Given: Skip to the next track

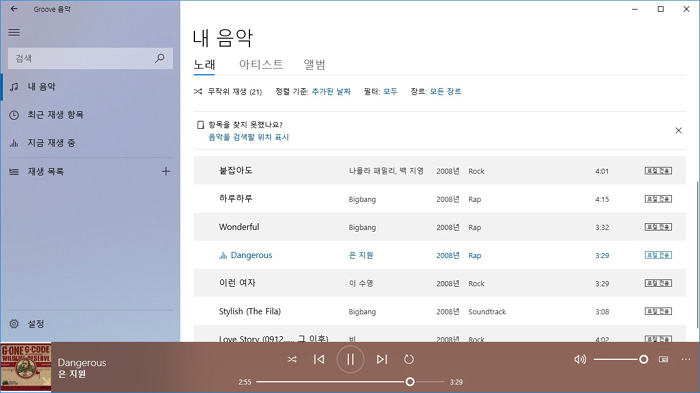Looking at the screenshot, I should click(382, 360).
